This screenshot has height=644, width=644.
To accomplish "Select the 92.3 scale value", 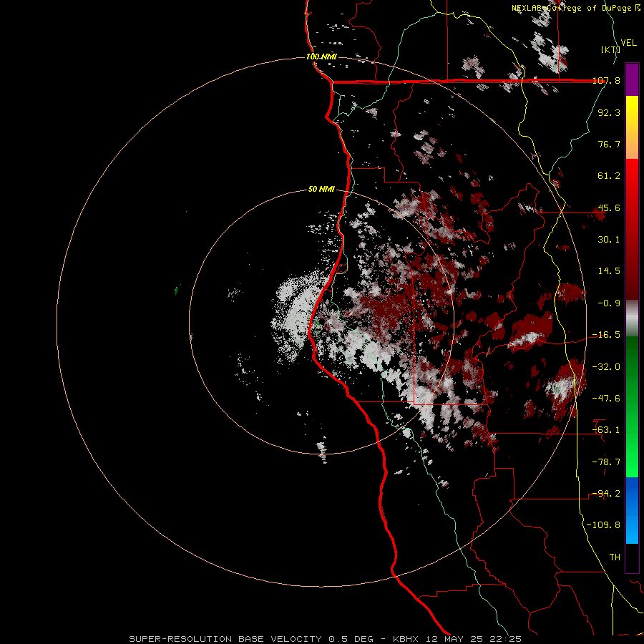I will (609, 112).
